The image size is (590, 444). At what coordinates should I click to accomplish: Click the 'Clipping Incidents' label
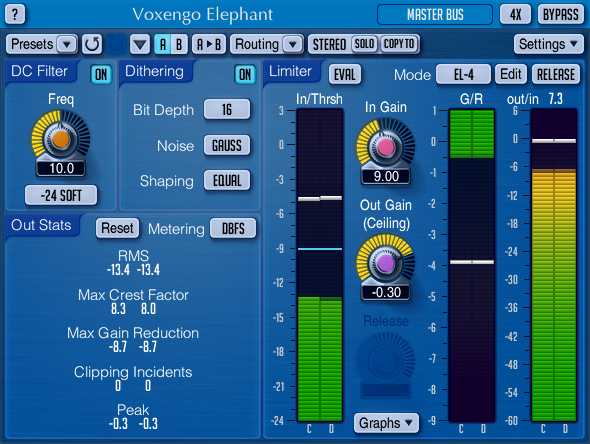[x=133, y=372]
